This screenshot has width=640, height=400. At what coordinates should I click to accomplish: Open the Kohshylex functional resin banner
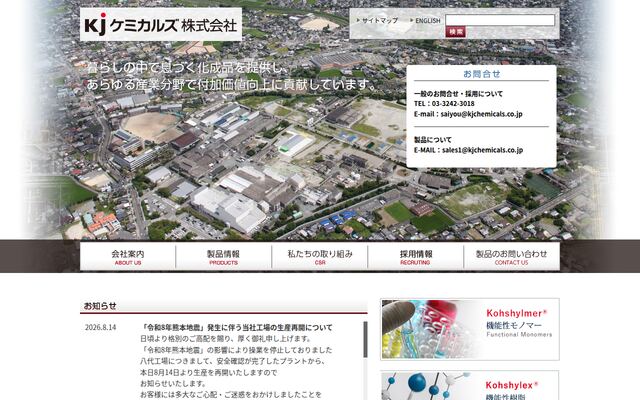(x=470, y=385)
